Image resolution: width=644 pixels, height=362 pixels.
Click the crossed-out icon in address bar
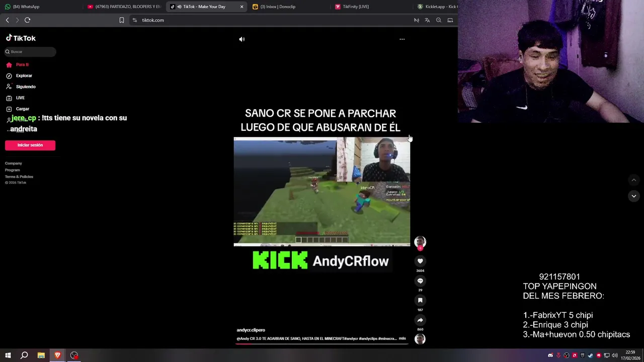(416, 20)
